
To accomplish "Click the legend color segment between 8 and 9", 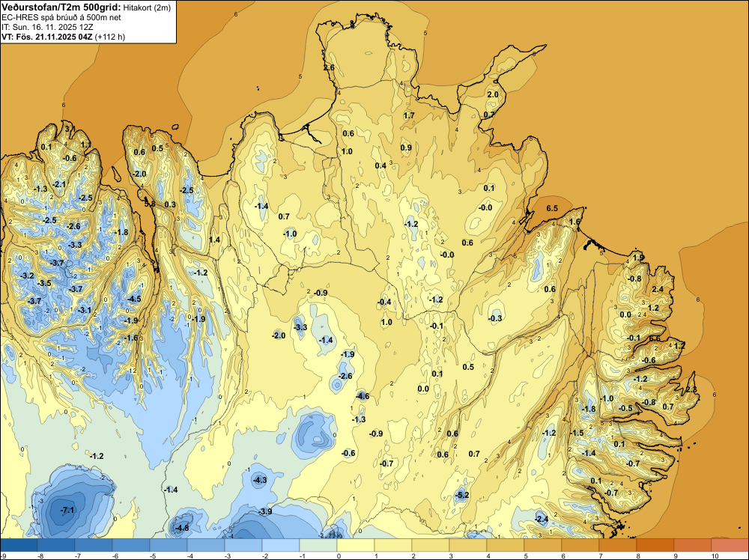I will [x=655, y=545].
